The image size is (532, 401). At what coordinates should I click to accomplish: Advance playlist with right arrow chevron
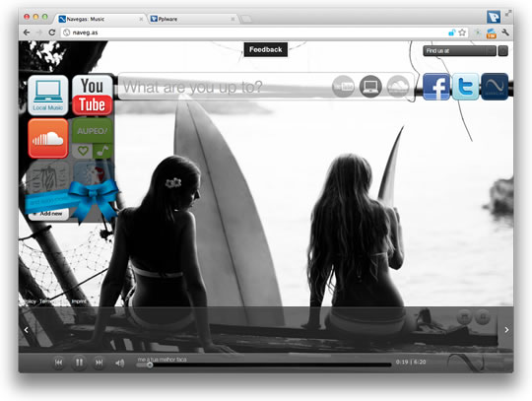coord(506,330)
